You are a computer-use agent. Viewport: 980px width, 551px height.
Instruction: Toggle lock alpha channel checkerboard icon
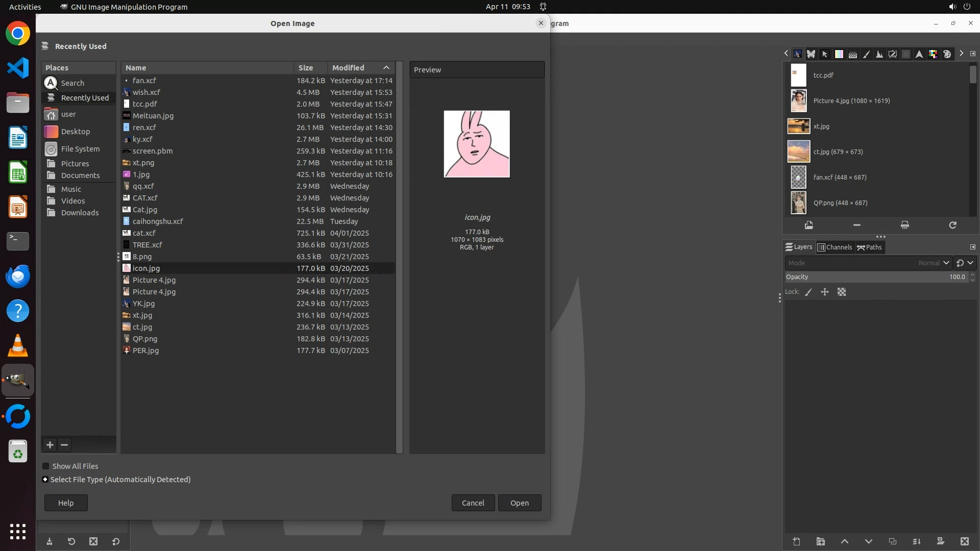click(x=842, y=292)
